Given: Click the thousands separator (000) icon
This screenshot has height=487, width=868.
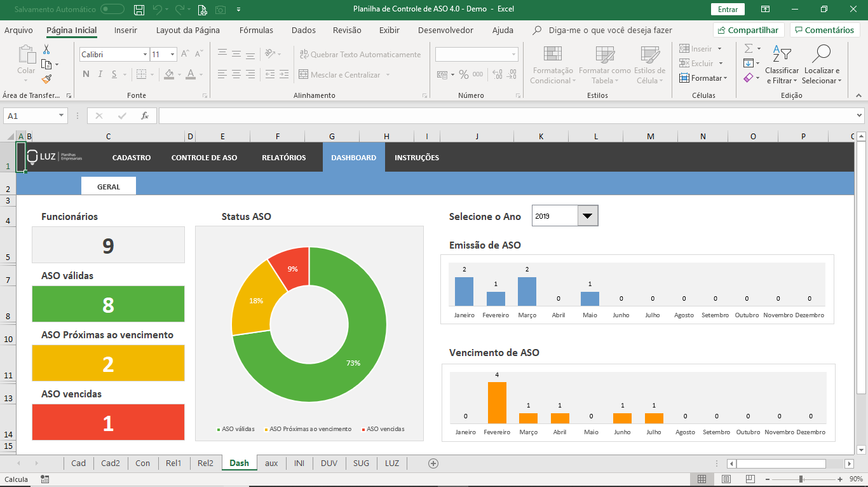Looking at the screenshot, I should [x=478, y=74].
